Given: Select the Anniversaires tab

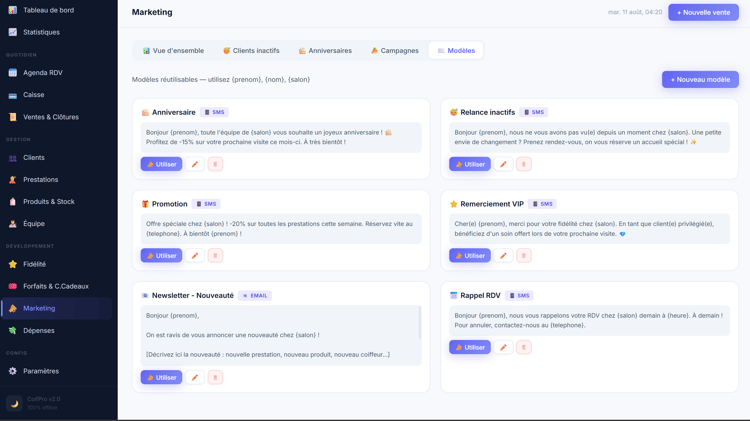Looking at the screenshot, I should point(325,51).
